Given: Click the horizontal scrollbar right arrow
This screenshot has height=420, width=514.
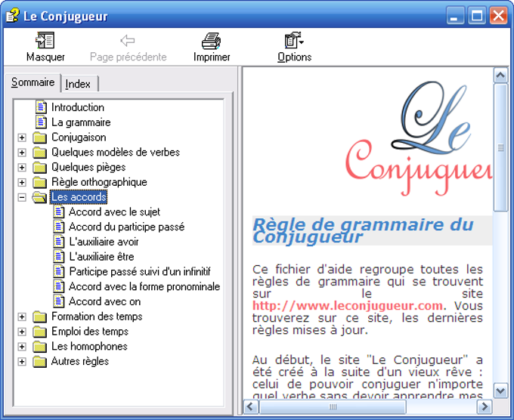Looking at the screenshot, I should 485,407.
